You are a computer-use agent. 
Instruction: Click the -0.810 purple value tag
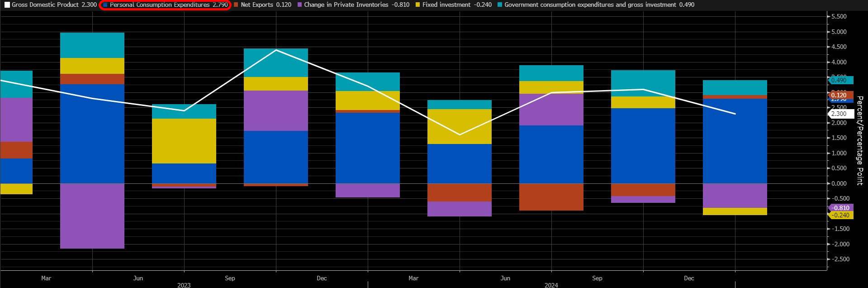pyautogui.click(x=840, y=208)
